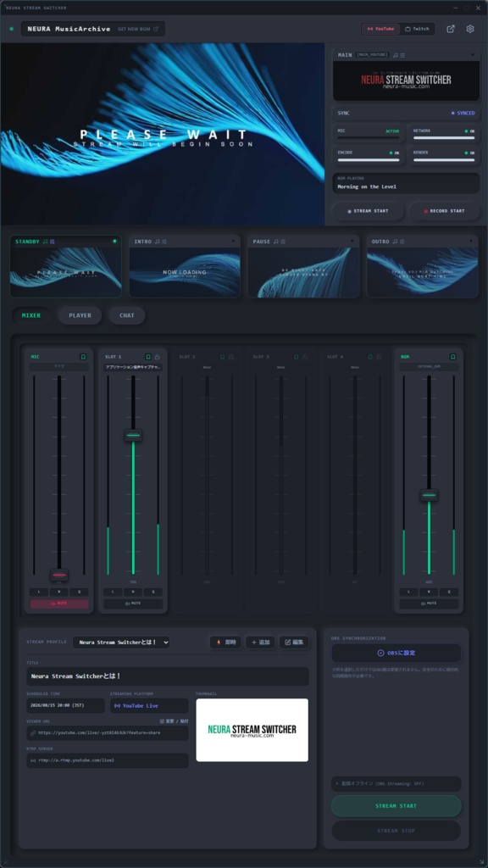The image size is (488, 868).
Task: Click the 編集 edit profile button
Action: 294,643
